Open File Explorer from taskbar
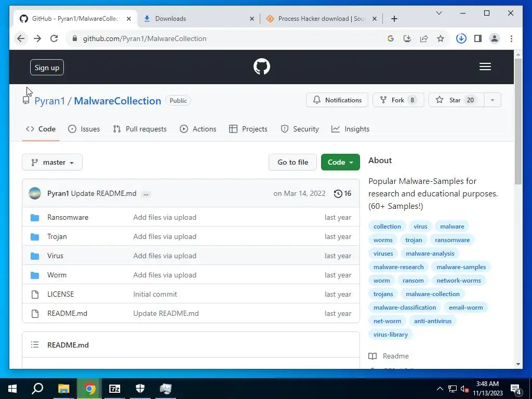This screenshot has height=399, width=532. pos(63,389)
